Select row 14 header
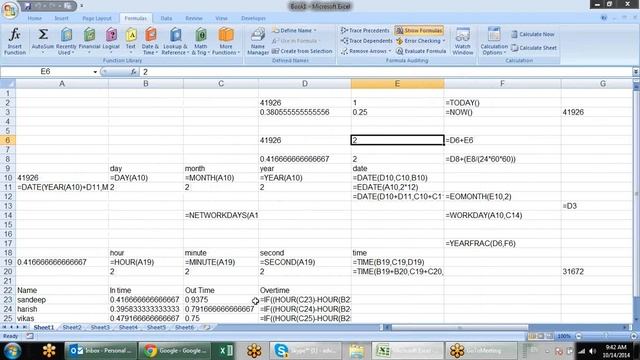 (8, 215)
